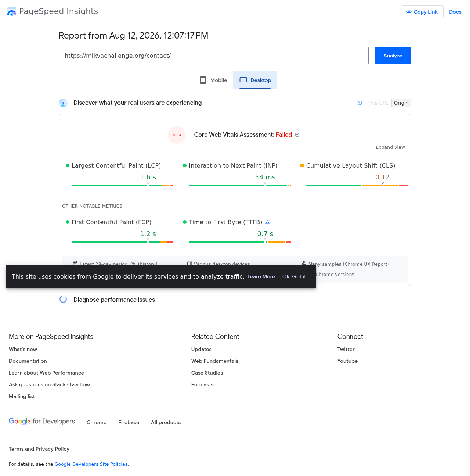Open the Podcasts link
This screenshot has height=476, width=470.
(x=202, y=385)
